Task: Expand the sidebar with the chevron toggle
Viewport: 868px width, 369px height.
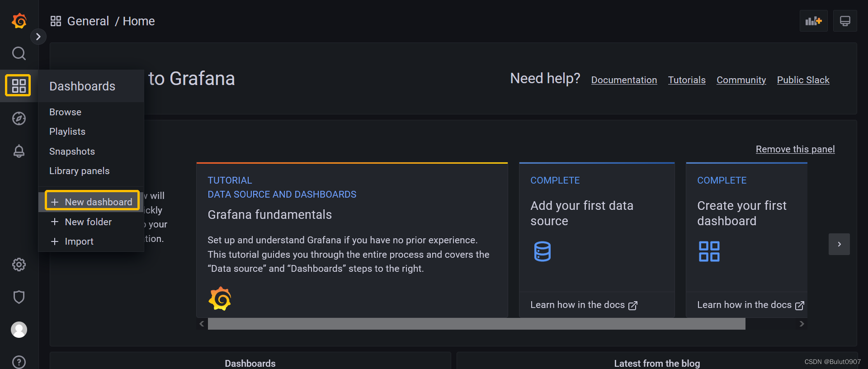Action: [38, 37]
